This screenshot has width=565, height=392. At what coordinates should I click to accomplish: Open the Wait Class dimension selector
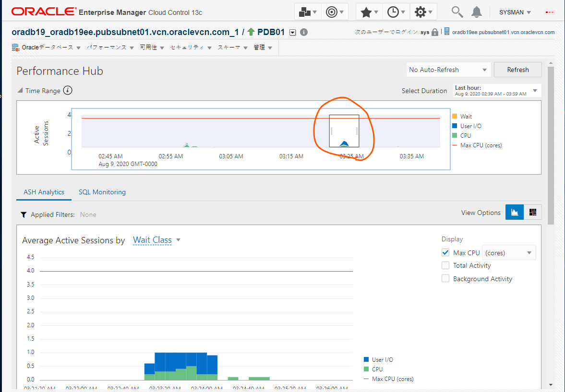coord(153,240)
